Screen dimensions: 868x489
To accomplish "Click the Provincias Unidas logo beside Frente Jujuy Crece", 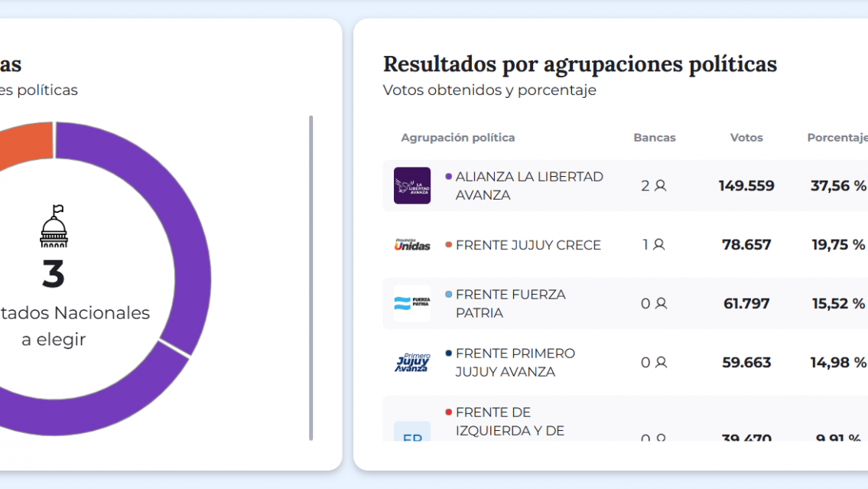I will (412, 244).
